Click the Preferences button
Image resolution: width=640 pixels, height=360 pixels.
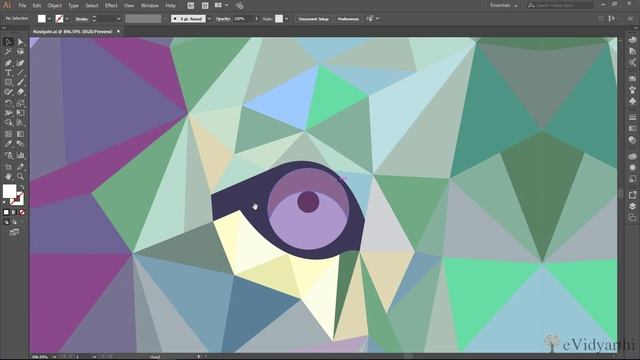coord(348,19)
